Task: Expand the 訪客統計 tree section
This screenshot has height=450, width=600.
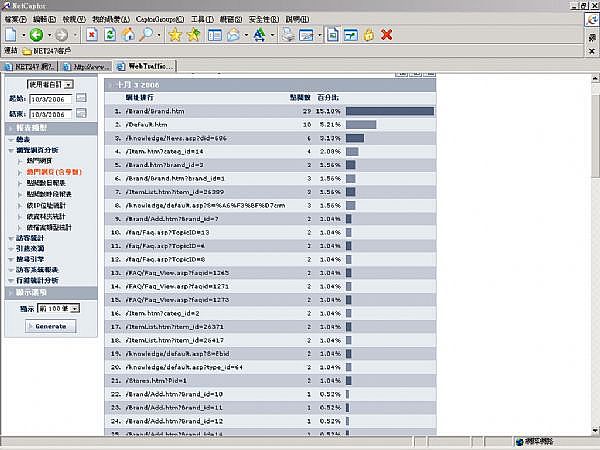Action: pos(11,238)
